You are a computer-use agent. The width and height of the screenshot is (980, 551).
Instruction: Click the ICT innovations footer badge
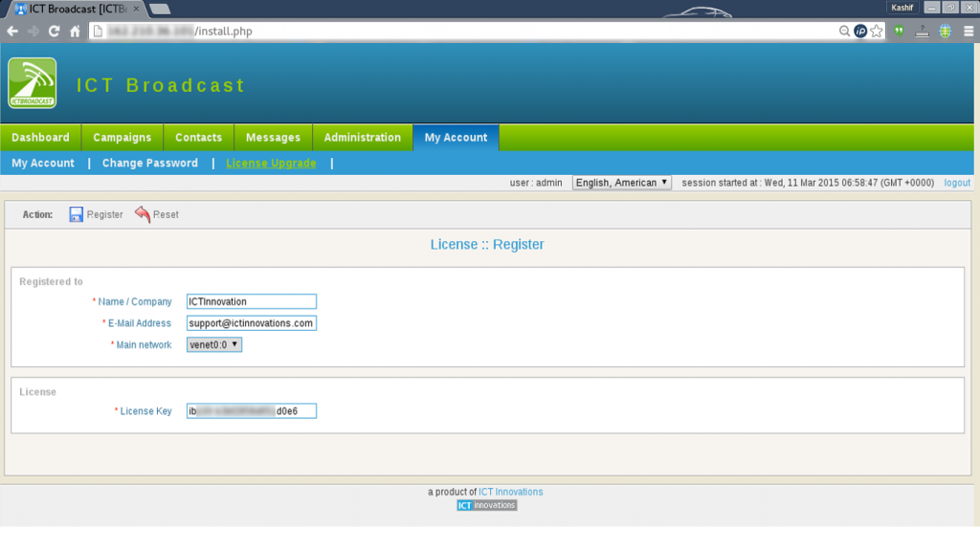(x=487, y=505)
